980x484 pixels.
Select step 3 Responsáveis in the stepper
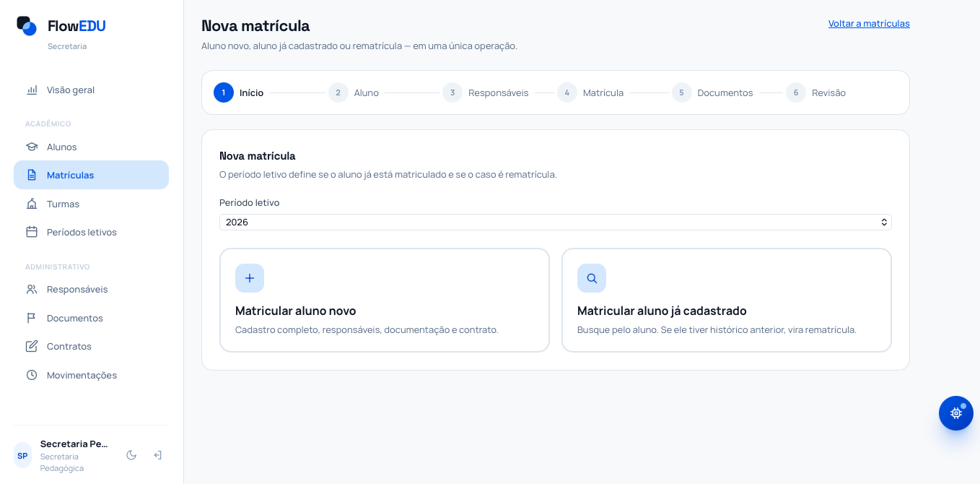486,92
